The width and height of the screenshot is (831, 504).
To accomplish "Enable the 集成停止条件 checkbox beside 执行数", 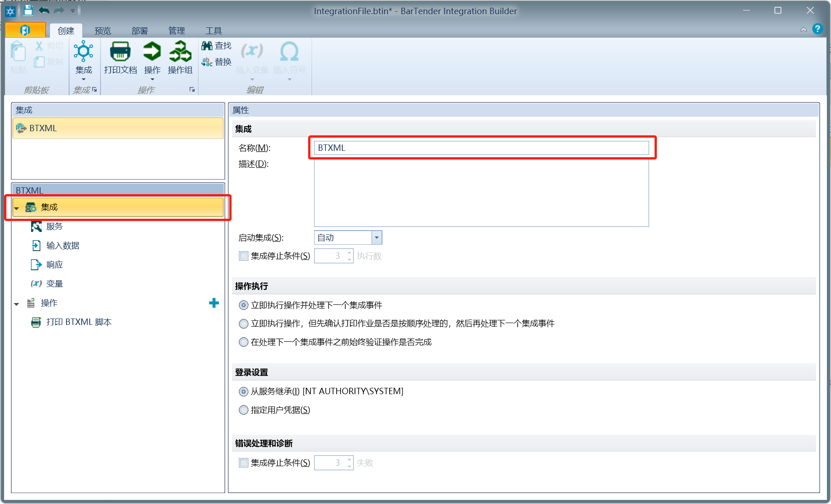I will pyautogui.click(x=244, y=256).
